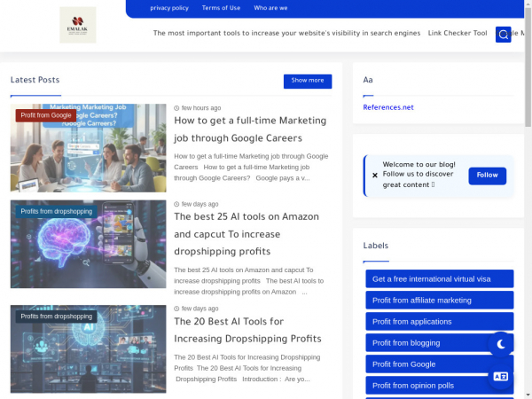Click the search magnifier icon
Image resolution: width=532 pixels, height=399 pixels.
pos(504,35)
